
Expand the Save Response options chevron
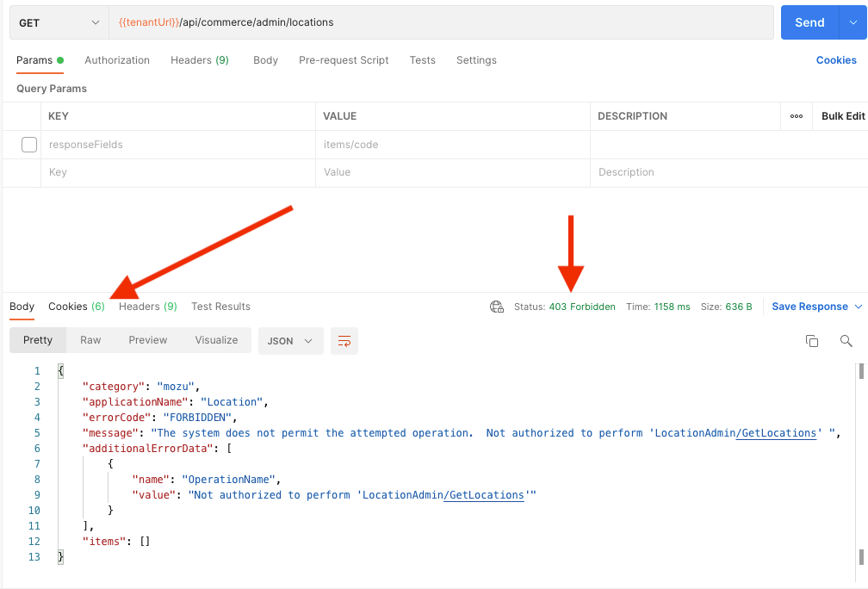pos(858,306)
